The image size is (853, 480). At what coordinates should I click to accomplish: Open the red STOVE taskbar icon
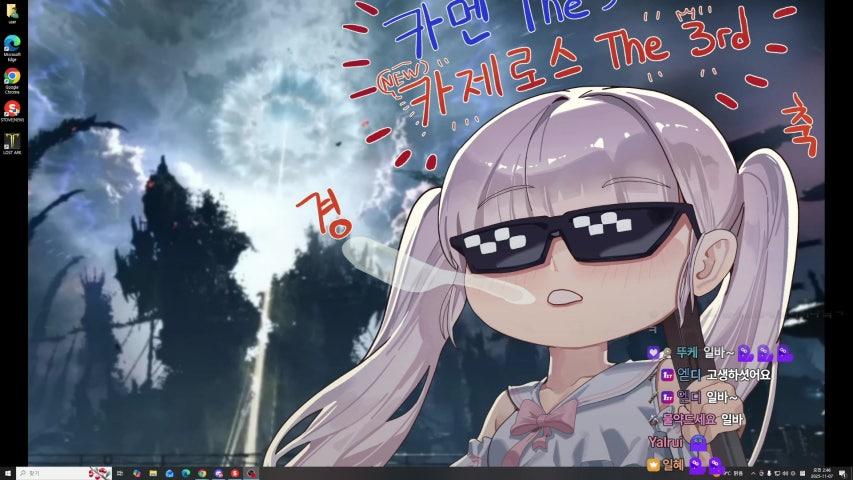click(x=234, y=473)
